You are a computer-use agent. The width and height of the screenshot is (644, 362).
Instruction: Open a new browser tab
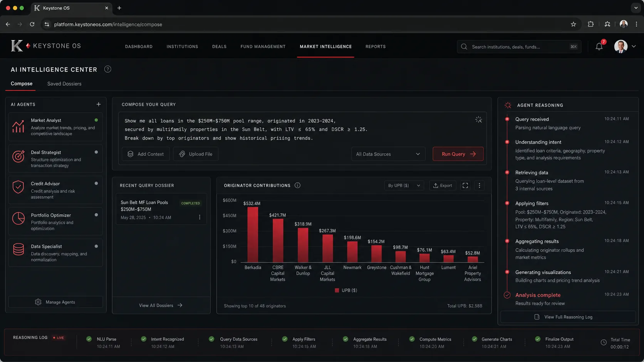(x=119, y=8)
